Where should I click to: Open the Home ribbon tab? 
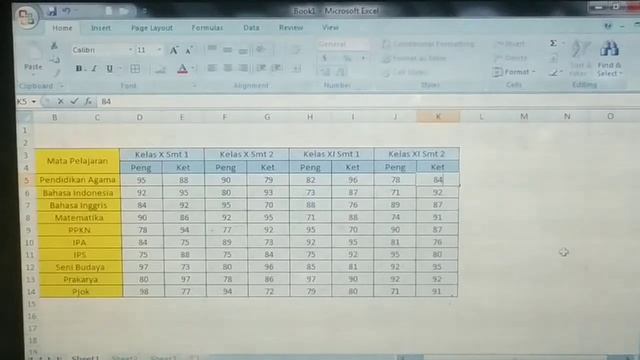point(62,28)
